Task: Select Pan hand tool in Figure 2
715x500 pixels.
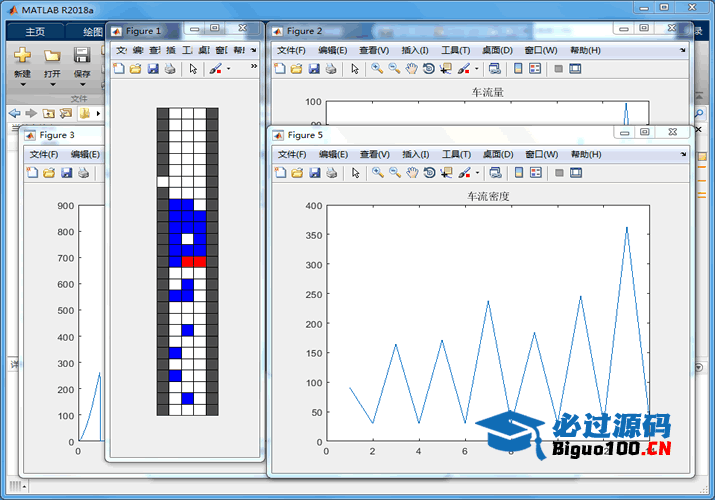Action: pos(411,69)
